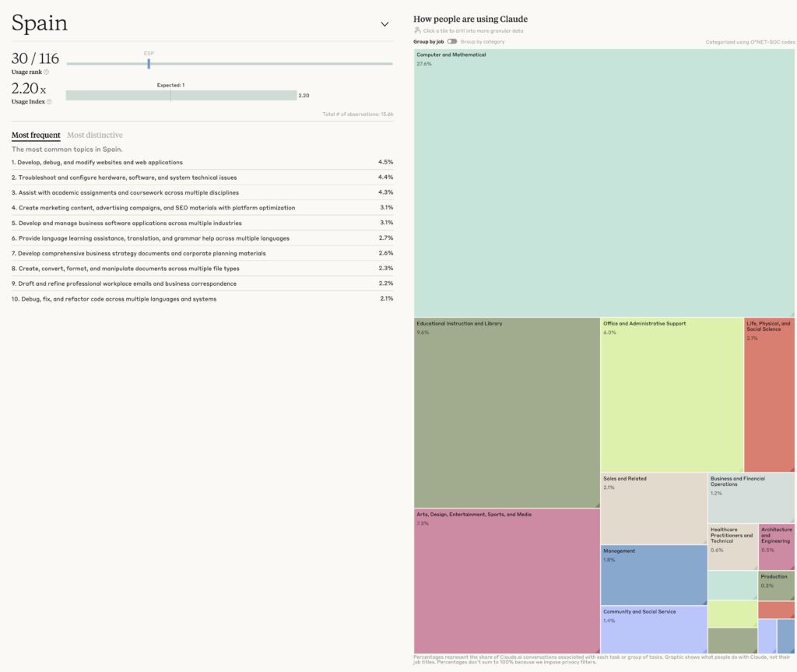
Task: Open Life, Physical, and Social Science tile
Action: (x=769, y=395)
